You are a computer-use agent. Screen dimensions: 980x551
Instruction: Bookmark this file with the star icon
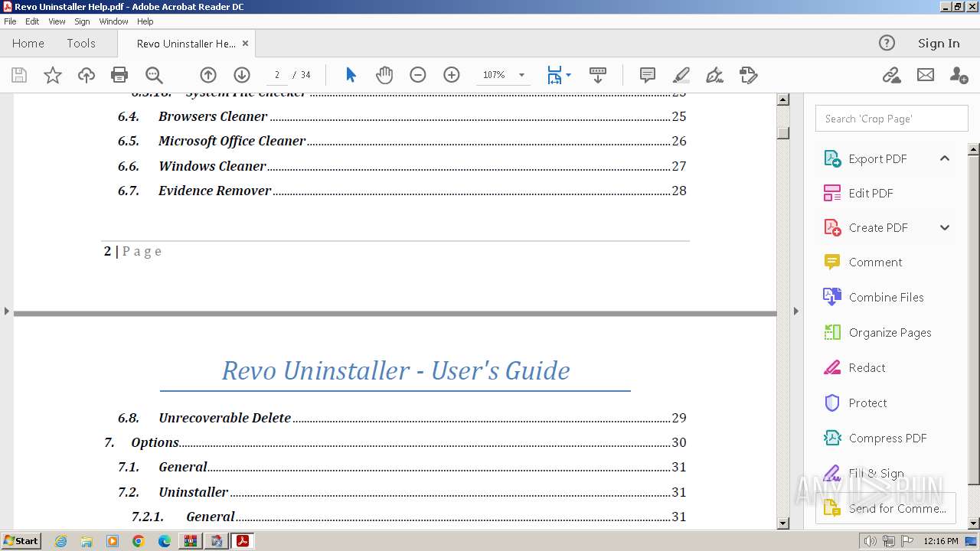click(53, 75)
